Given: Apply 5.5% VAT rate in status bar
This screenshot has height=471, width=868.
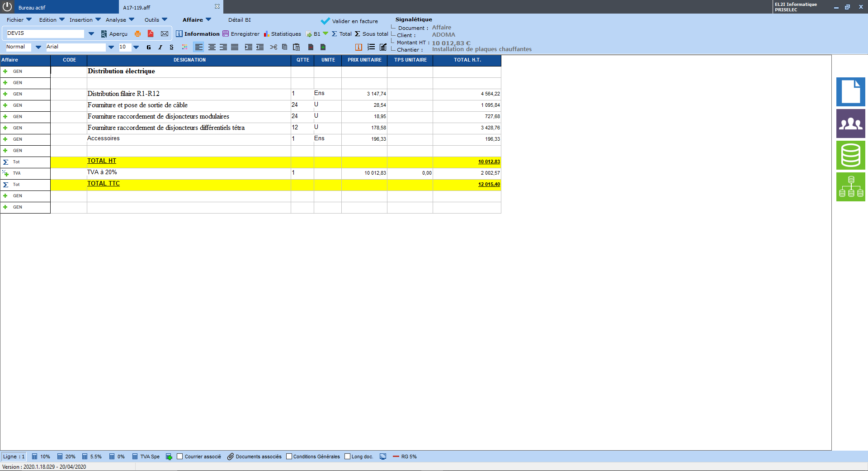Looking at the screenshot, I should click(92, 457).
